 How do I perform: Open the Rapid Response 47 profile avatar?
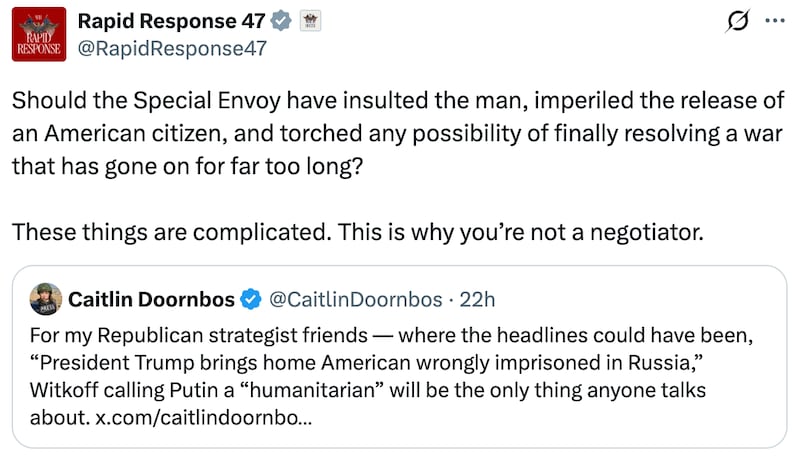pyautogui.click(x=39, y=34)
